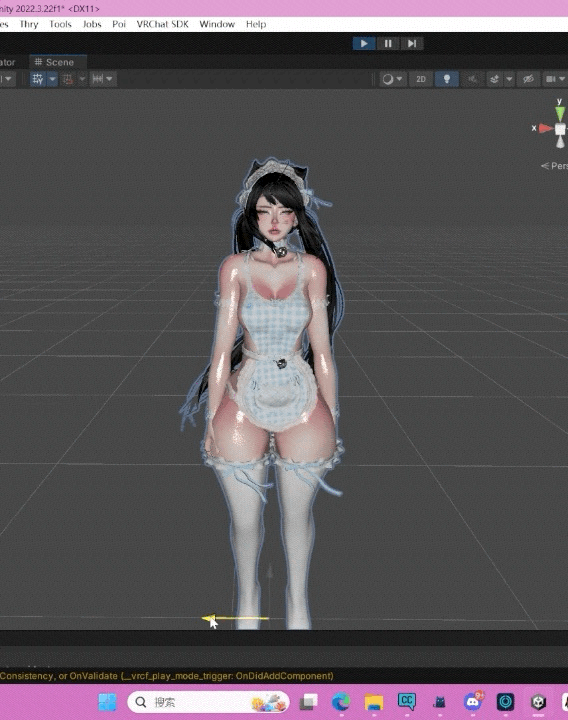Toggle scene audio with the speaker icon
The height and width of the screenshot is (720, 568).
pos(472,79)
